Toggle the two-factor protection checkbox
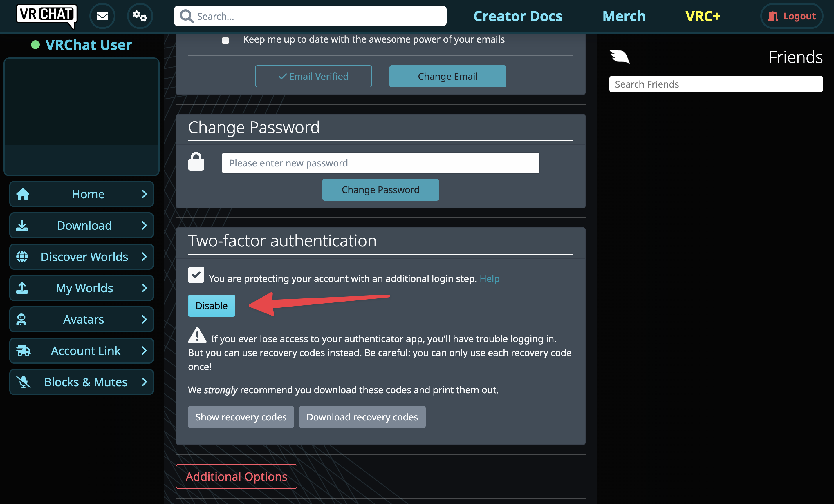This screenshot has height=504, width=834. [x=196, y=275]
